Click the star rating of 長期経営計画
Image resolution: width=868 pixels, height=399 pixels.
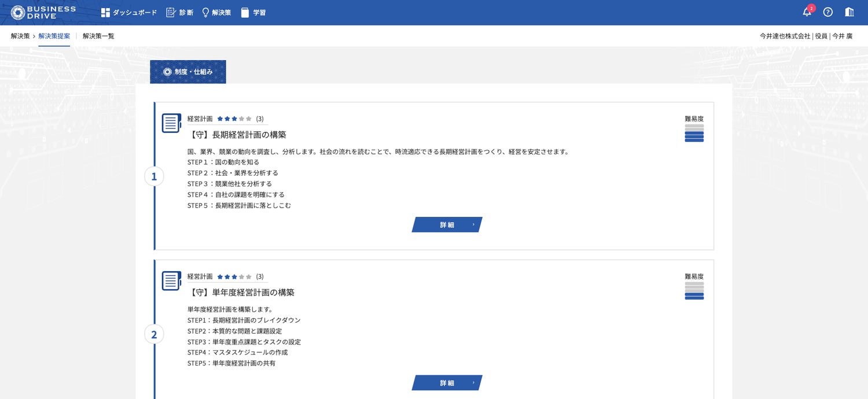coord(234,119)
